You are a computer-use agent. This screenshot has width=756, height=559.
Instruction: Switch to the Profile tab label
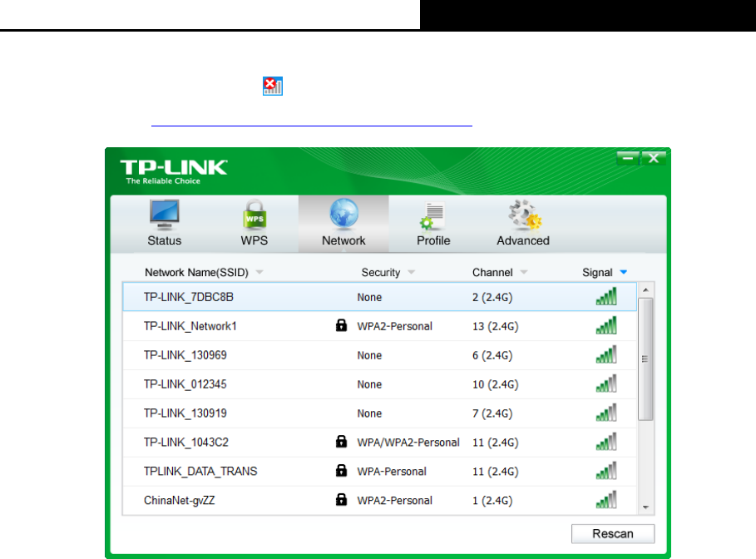click(x=433, y=240)
